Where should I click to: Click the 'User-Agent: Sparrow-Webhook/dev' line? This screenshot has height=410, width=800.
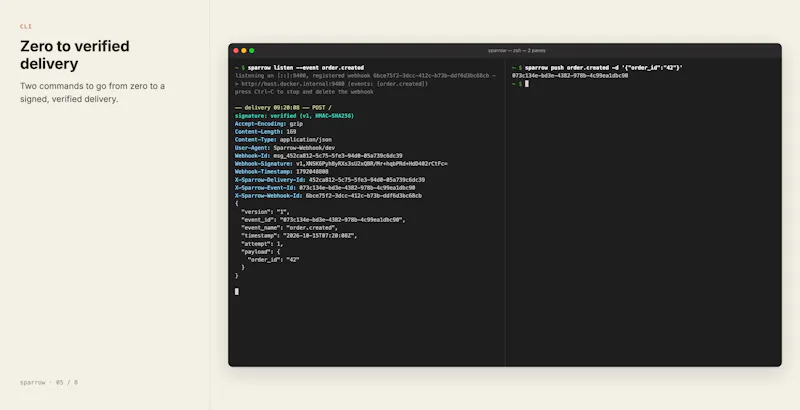285,148
